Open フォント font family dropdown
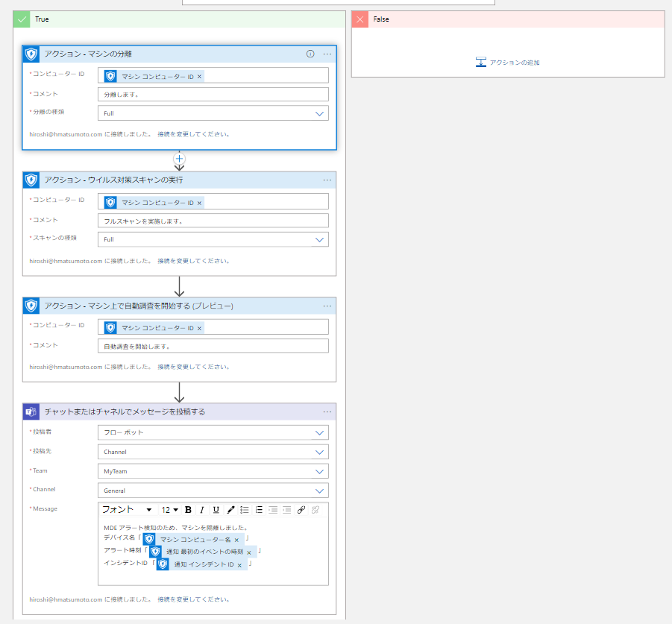The height and width of the screenshot is (624, 672). (127, 510)
